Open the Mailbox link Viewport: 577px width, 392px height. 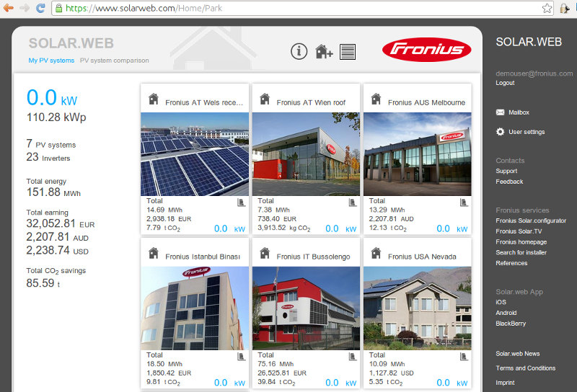tap(519, 112)
